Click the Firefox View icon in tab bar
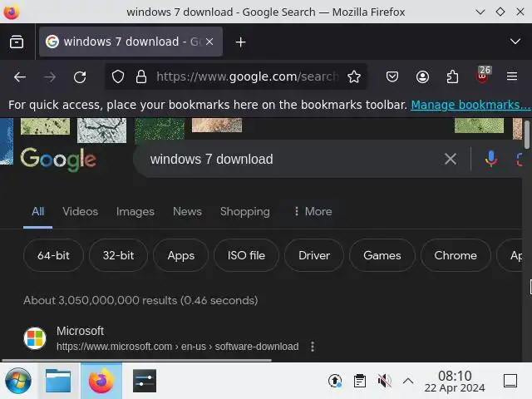532x399 pixels. click(x=17, y=42)
